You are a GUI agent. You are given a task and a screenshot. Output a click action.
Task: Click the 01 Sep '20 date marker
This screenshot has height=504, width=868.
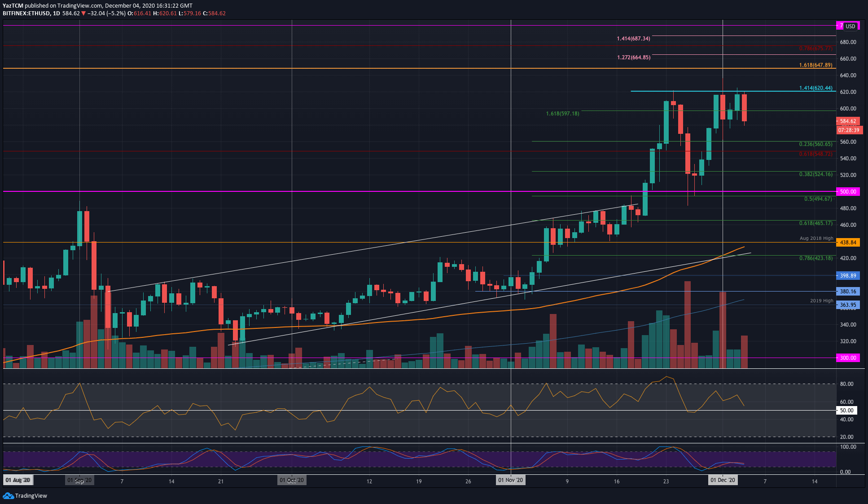point(79,480)
